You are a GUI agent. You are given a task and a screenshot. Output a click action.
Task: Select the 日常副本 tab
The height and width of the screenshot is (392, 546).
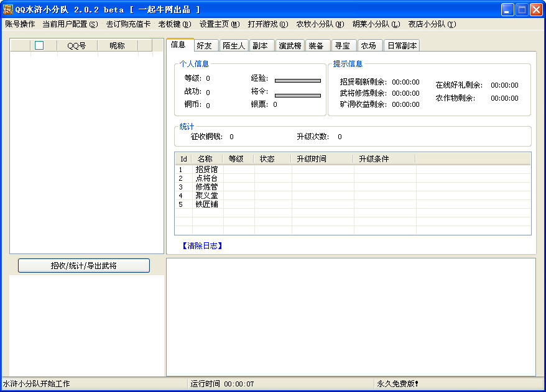tap(402, 45)
